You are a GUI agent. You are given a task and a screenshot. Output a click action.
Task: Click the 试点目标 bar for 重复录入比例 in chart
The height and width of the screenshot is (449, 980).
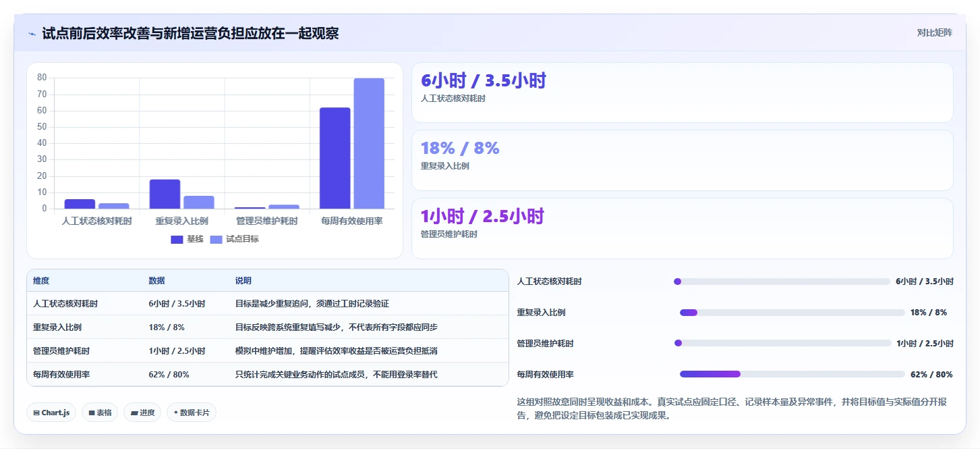199,202
